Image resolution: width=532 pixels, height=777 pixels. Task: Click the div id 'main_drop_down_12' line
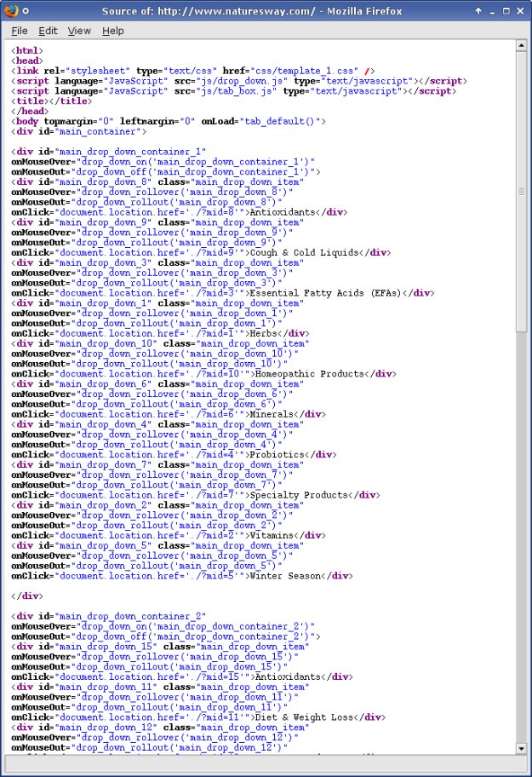(x=160, y=728)
